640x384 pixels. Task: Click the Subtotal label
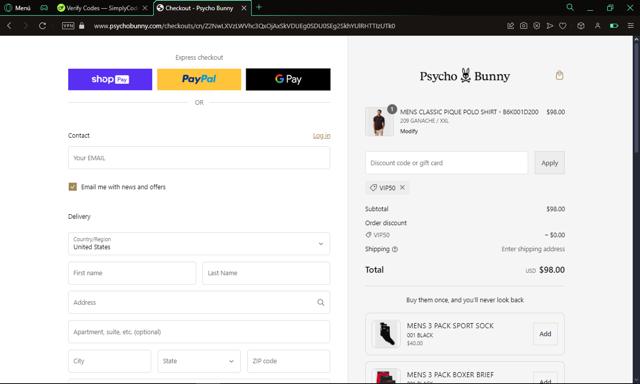point(376,209)
